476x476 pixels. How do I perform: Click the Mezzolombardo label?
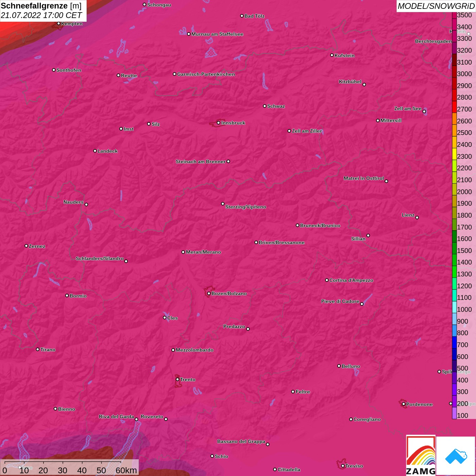click(x=194, y=350)
